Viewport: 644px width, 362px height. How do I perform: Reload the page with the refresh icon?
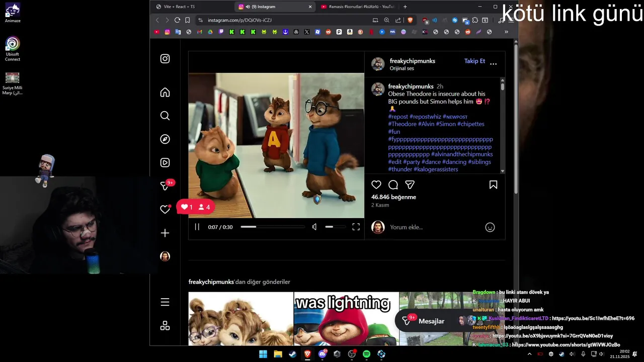(x=177, y=20)
